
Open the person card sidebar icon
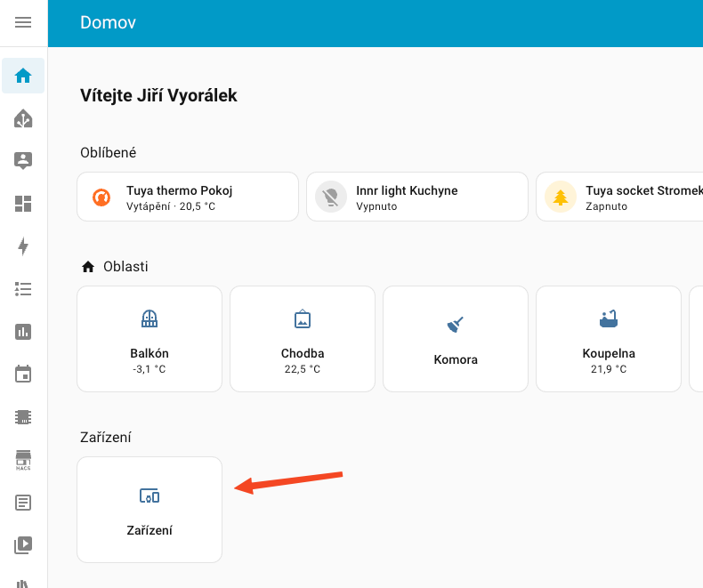point(23,160)
